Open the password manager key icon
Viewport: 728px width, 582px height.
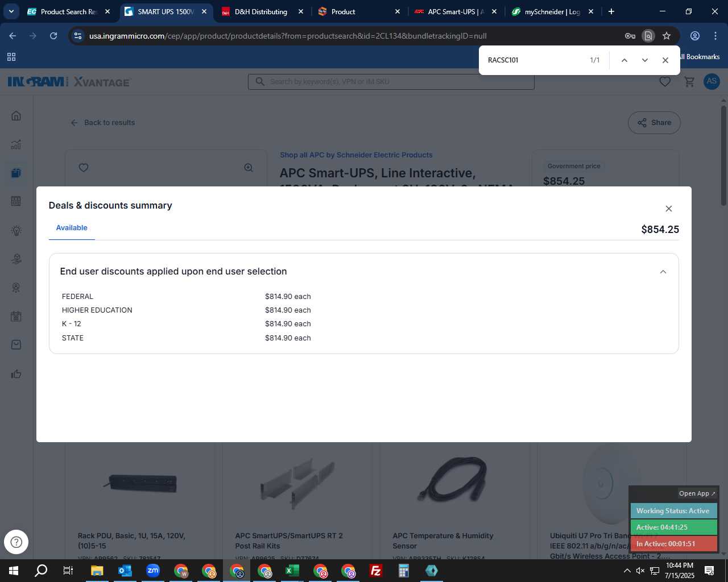tap(630, 36)
